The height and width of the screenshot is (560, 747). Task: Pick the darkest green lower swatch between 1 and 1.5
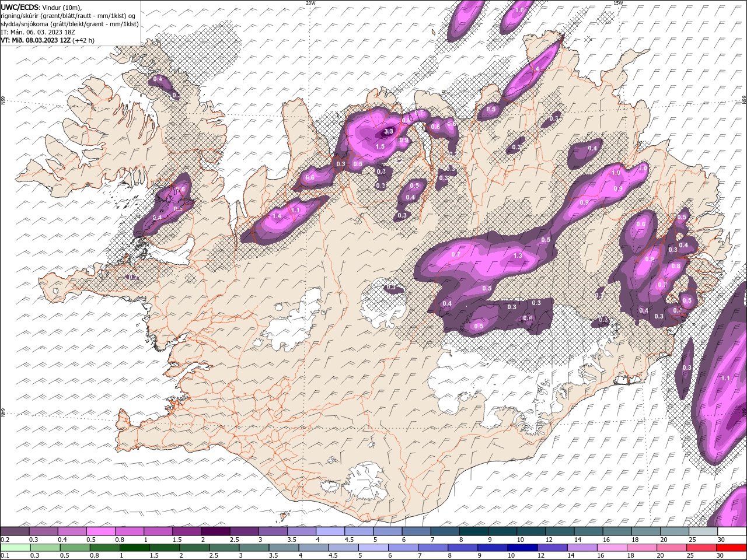135,548
